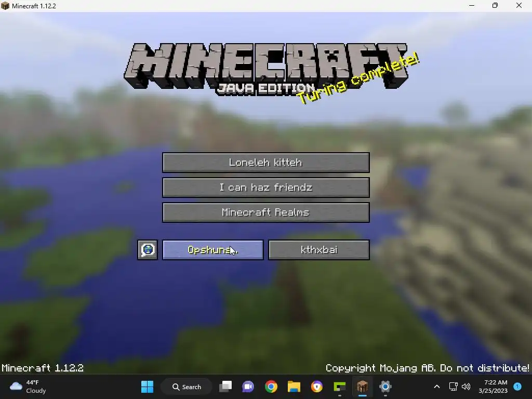Open the language selection globe icon

148,250
